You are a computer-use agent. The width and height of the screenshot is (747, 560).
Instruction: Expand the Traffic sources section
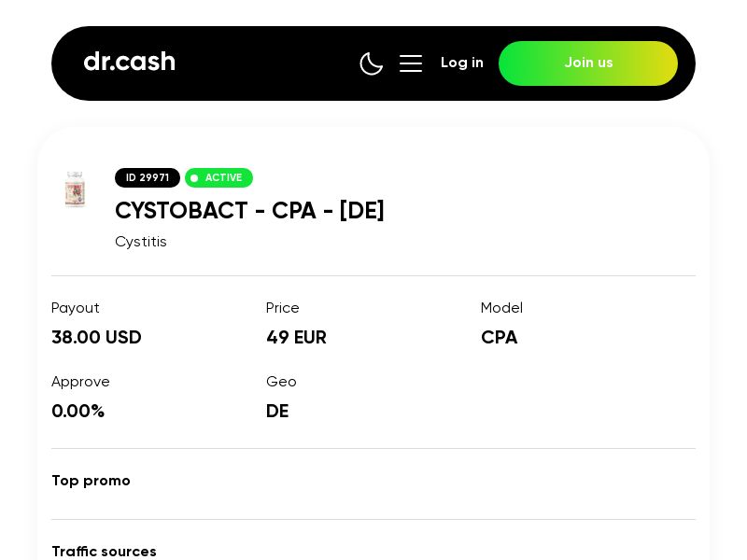coord(104,552)
